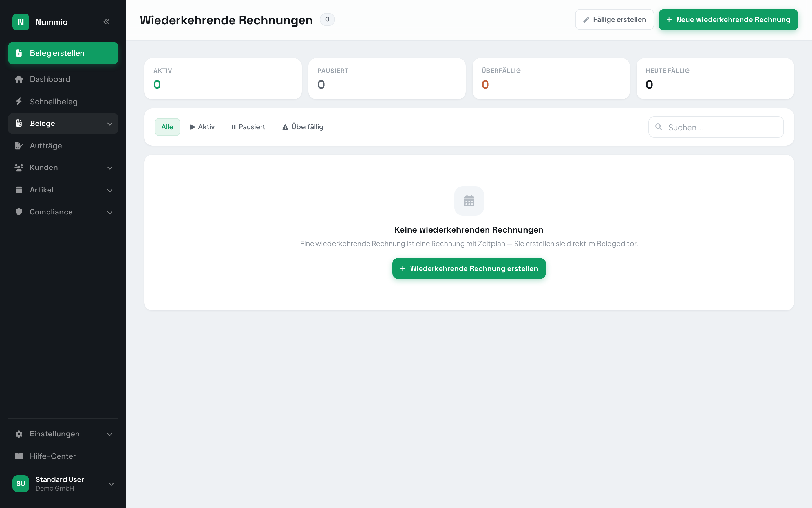Filter list by Pausiert

[x=248, y=127]
